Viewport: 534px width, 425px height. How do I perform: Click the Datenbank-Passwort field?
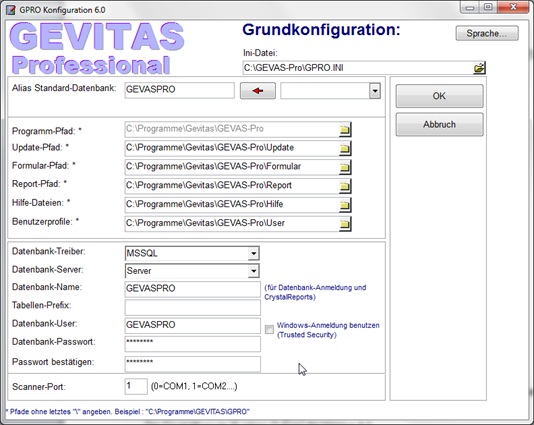coord(193,344)
